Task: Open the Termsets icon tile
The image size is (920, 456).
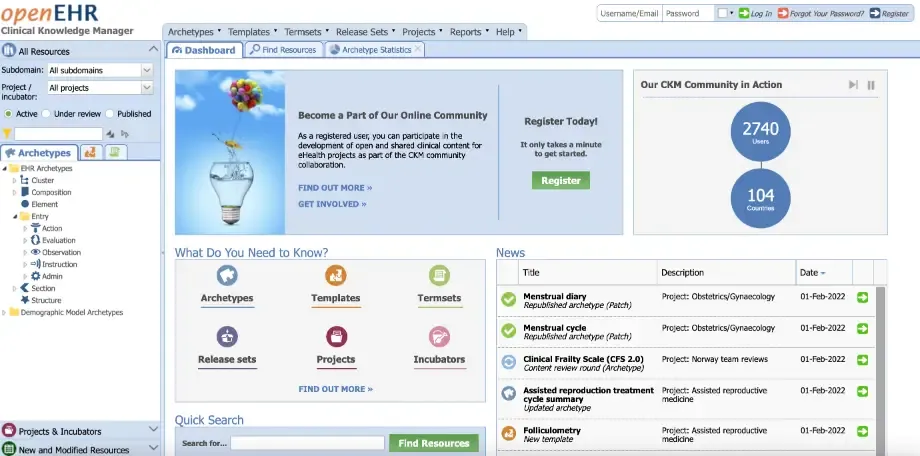Action: 439,276
